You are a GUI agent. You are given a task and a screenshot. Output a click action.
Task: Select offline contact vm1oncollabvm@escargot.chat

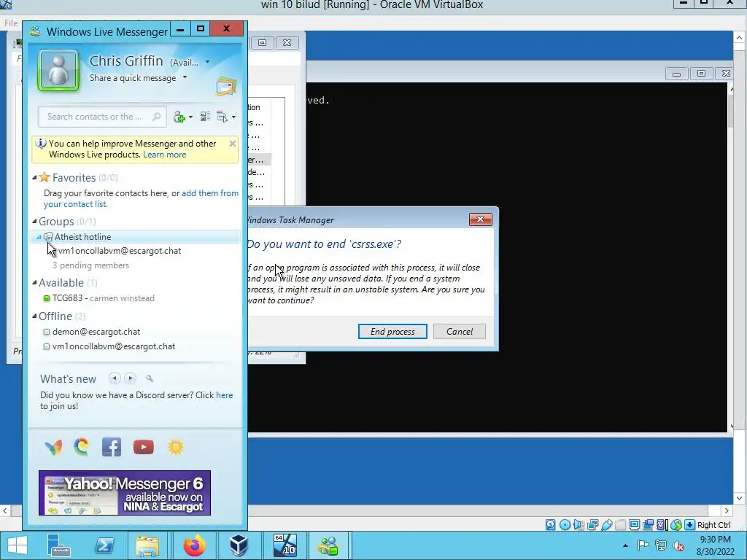click(114, 346)
